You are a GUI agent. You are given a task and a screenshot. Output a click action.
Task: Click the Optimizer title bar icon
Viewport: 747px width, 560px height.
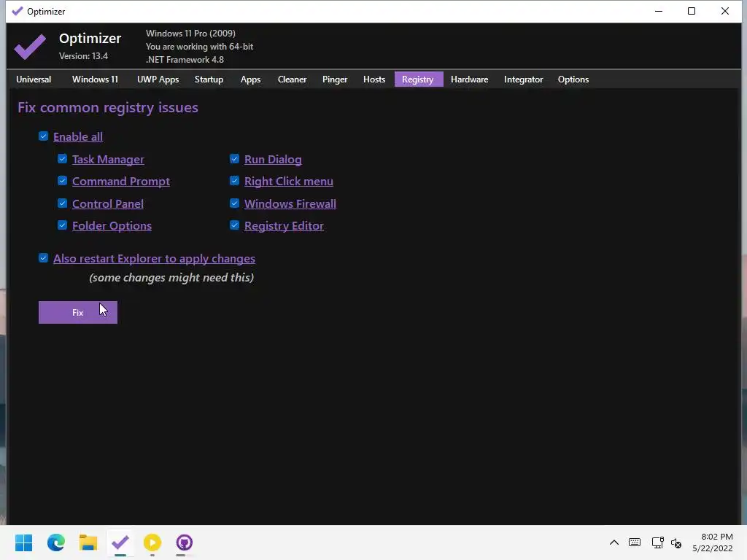click(x=18, y=11)
